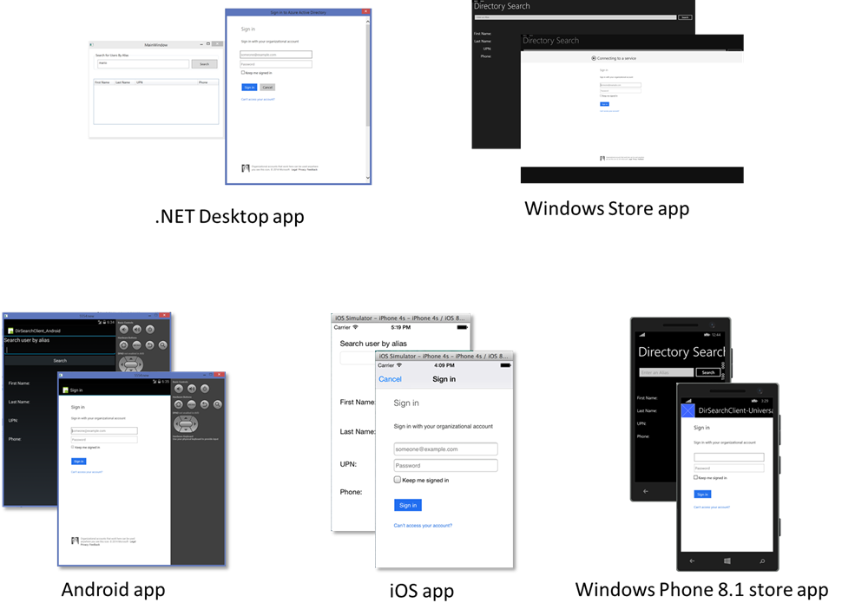This screenshot has width=842, height=616.
Task: Click First Name column header in MainWindow
Action: tap(102, 82)
